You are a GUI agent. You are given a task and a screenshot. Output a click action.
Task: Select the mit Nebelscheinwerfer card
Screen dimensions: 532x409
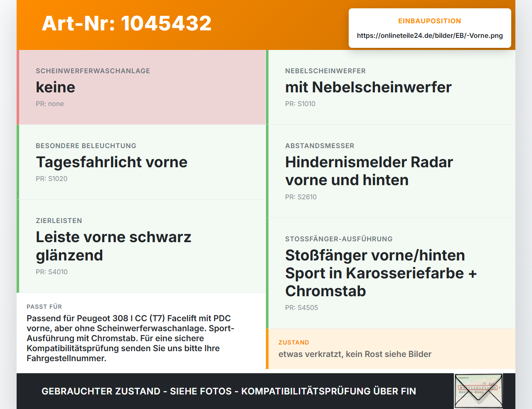[391, 87]
